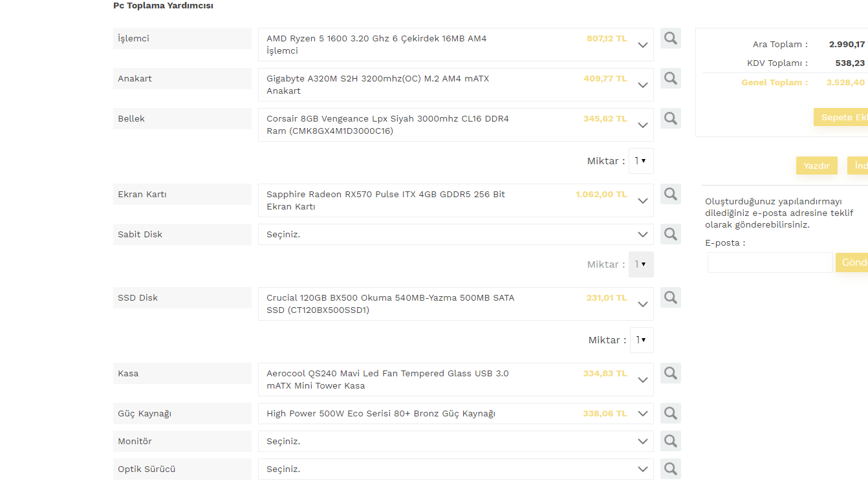Screen dimensions: 868x483
Task: Open the Optik Sürücü search icon
Action: [x=670, y=469]
